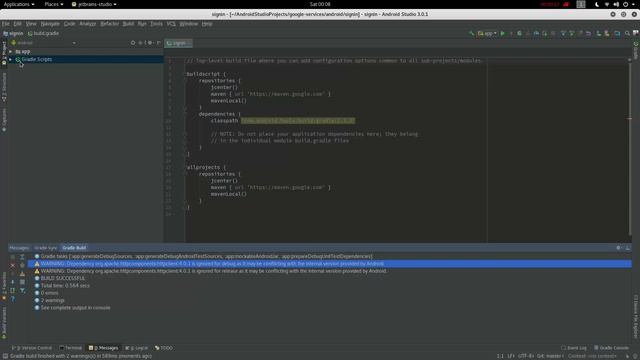Hide the Project tool window

tap(159, 43)
